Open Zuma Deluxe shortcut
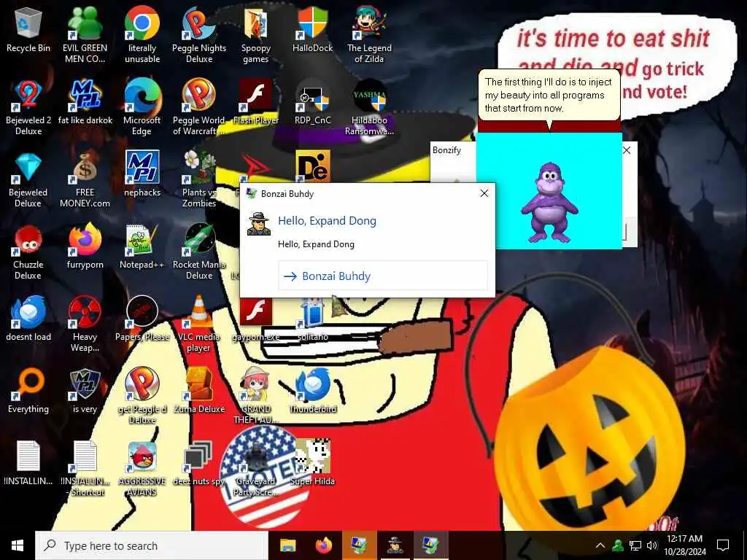The height and width of the screenshot is (560, 747). (x=199, y=392)
